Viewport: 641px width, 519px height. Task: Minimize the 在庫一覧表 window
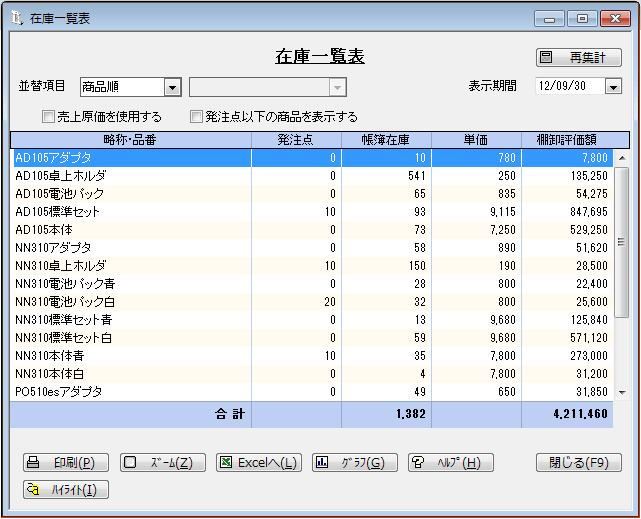click(x=549, y=19)
